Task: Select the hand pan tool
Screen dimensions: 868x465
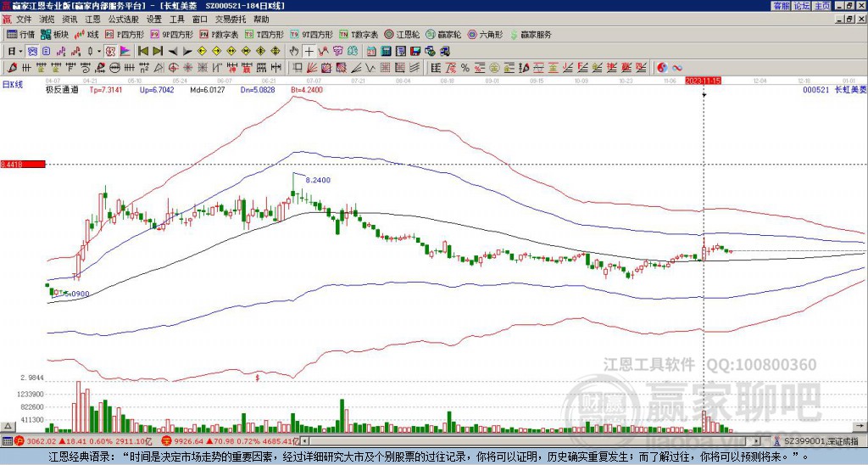Action: coord(294,51)
